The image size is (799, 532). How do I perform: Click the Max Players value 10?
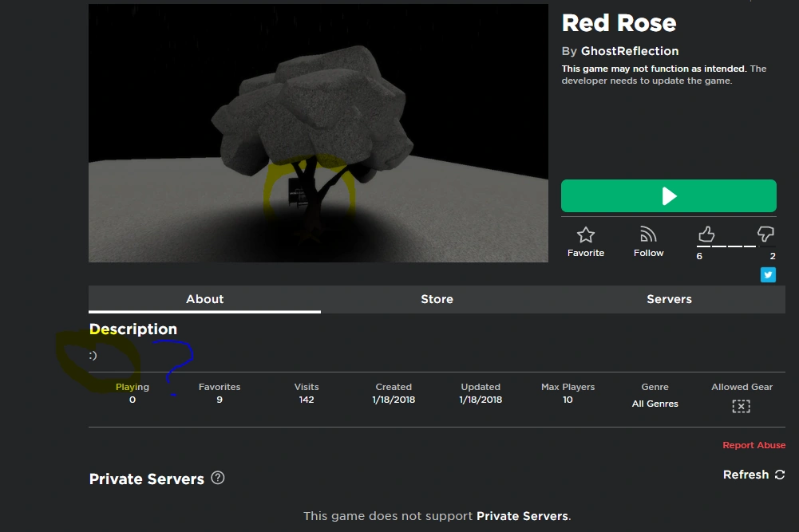click(x=568, y=400)
